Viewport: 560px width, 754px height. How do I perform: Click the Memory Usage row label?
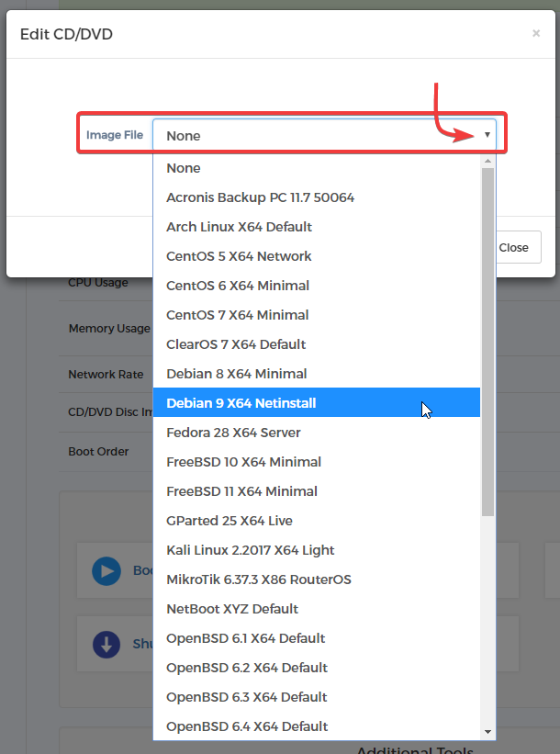click(x=109, y=329)
